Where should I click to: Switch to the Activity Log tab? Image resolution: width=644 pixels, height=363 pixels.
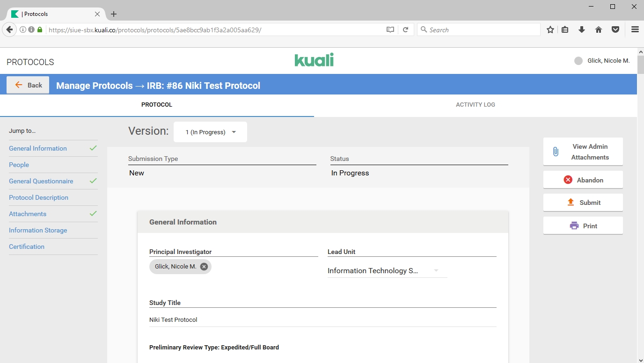tap(475, 105)
